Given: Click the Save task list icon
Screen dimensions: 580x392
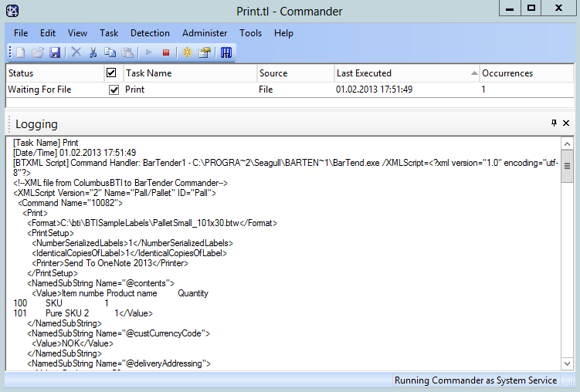Looking at the screenshot, I should 55,52.
